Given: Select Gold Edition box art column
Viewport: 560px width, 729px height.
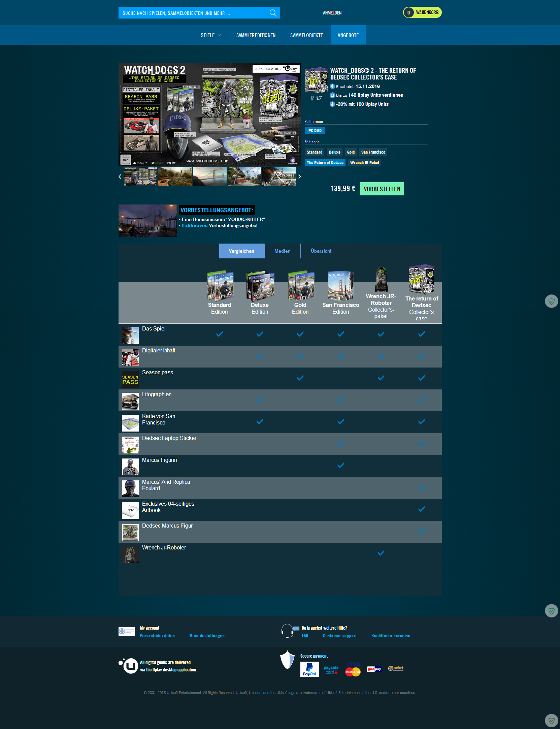Looking at the screenshot, I should 301,286.
